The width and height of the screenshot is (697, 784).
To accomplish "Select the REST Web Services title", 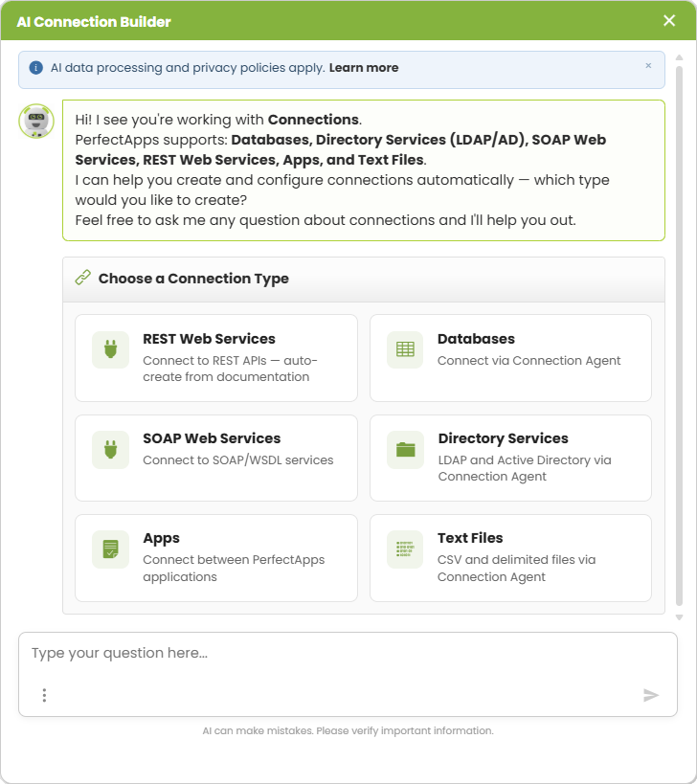I will (209, 339).
